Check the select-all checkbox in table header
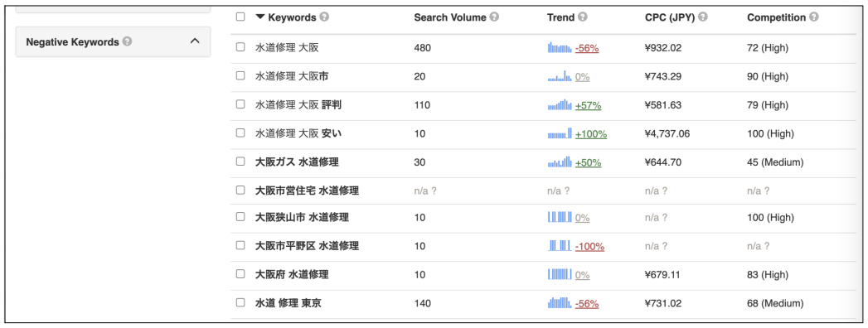Screen dimensions: 868x328 tap(240, 17)
